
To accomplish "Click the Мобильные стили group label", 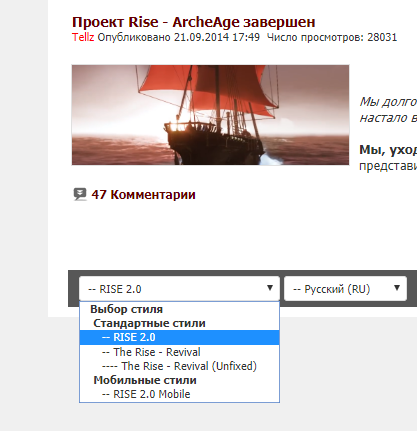I will (145, 380).
